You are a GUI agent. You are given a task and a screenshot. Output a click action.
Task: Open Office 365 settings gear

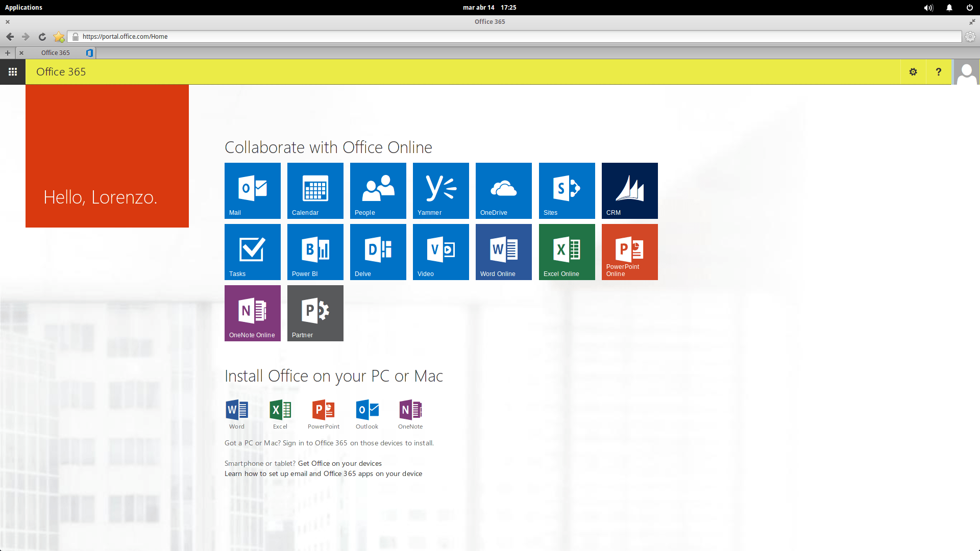913,72
